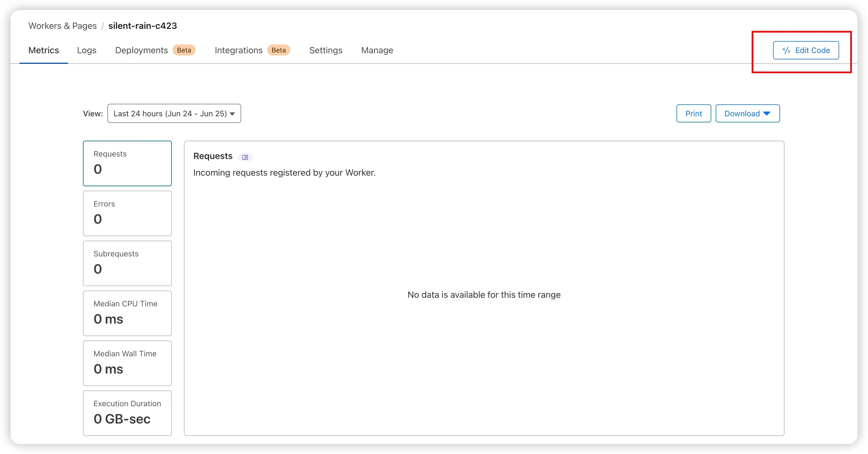This screenshot has height=454, width=868.
Task: Select the Requests metric card
Action: (x=127, y=163)
